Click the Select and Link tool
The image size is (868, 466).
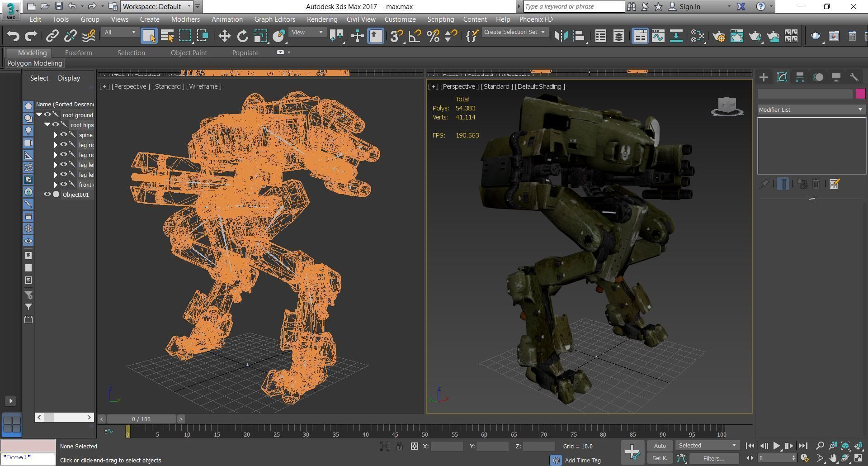52,36
